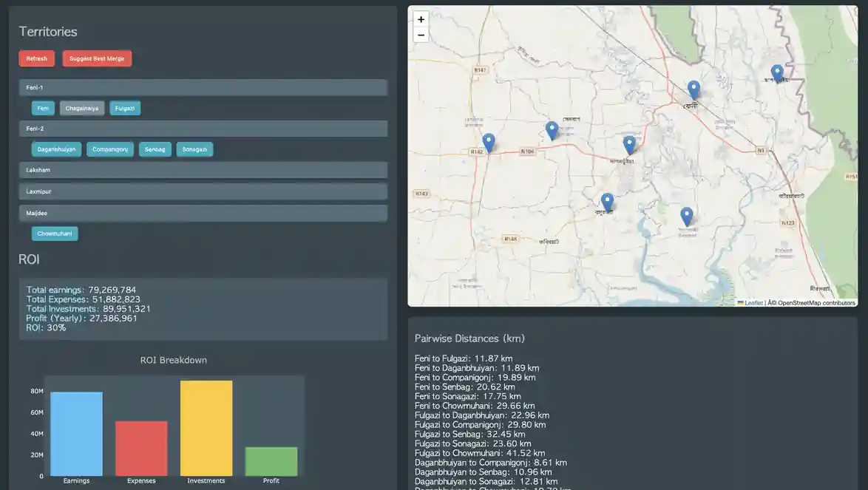Image resolution: width=868 pixels, height=490 pixels.
Task: Zoom out on the map
Action: [x=421, y=35]
